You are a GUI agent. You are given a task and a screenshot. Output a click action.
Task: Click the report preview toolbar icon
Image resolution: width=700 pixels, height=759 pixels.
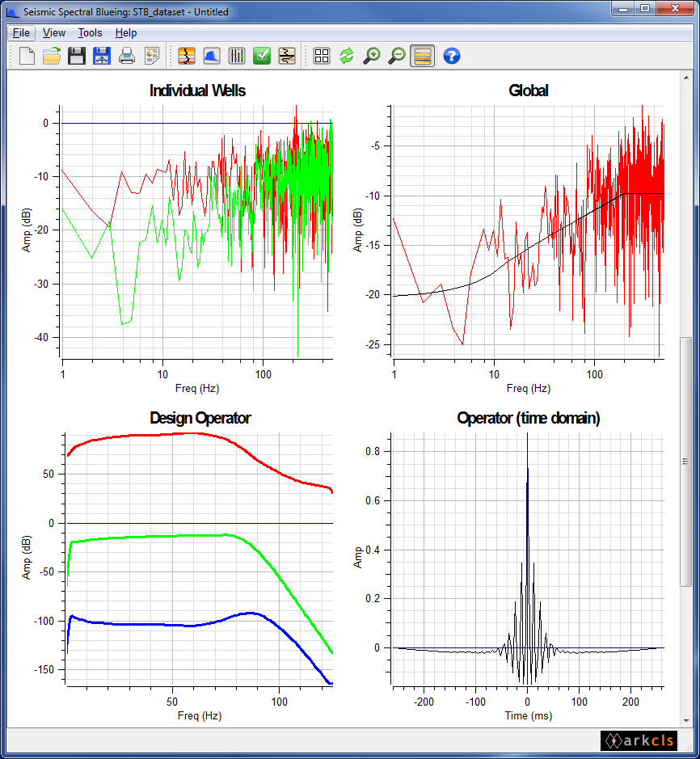(x=151, y=56)
